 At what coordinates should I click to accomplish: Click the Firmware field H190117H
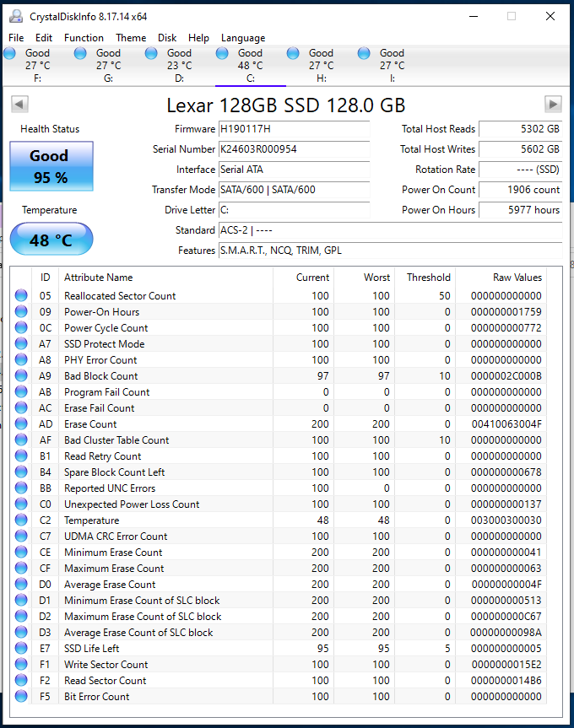[x=294, y=129]
